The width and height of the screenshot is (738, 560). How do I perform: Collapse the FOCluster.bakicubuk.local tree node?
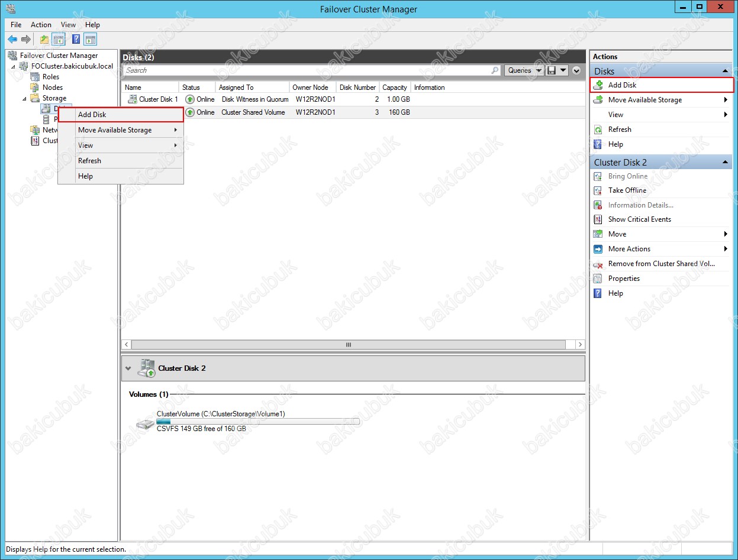point(14,67)
